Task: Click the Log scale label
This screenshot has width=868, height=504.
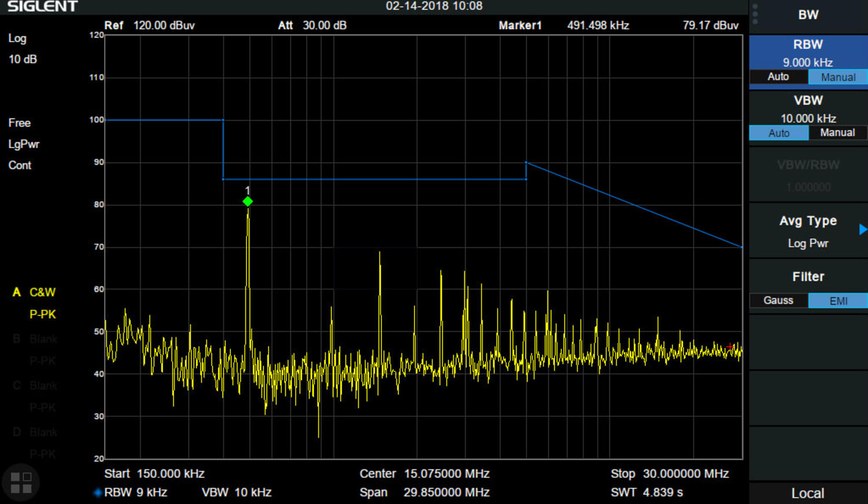Action: [17, 38]
